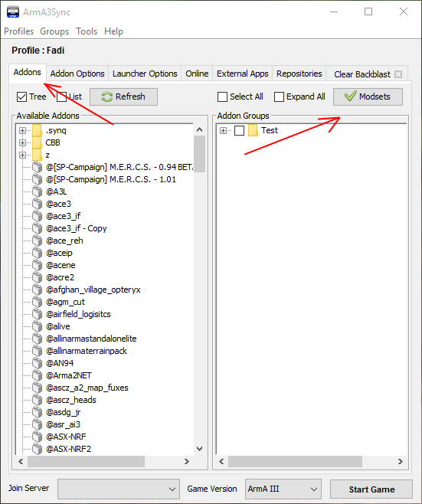The width and height of the screenshot is (422, 504).
Task: Enable the List view checkbox
Action: pyautogui.click(x=61, y=97)
